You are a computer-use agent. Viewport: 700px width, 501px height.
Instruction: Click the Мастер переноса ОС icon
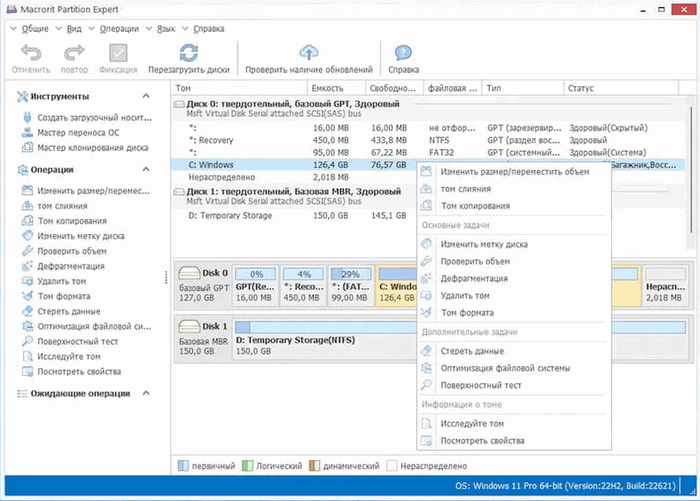pos(27,133)
